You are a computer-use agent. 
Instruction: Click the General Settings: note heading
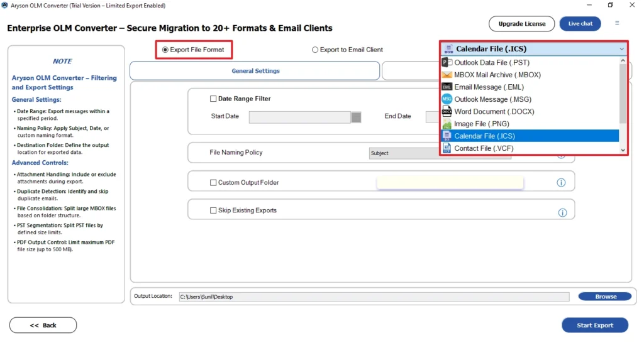pos(36,100)
